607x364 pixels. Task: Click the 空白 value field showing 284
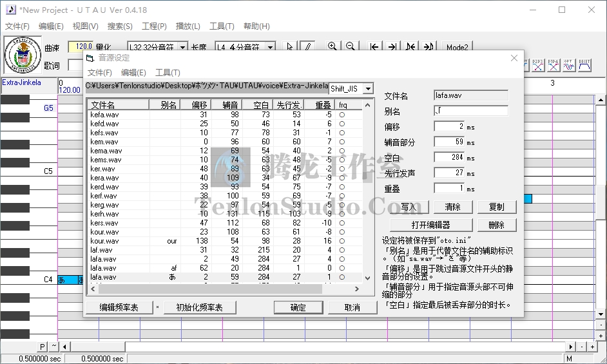(449, 157)
